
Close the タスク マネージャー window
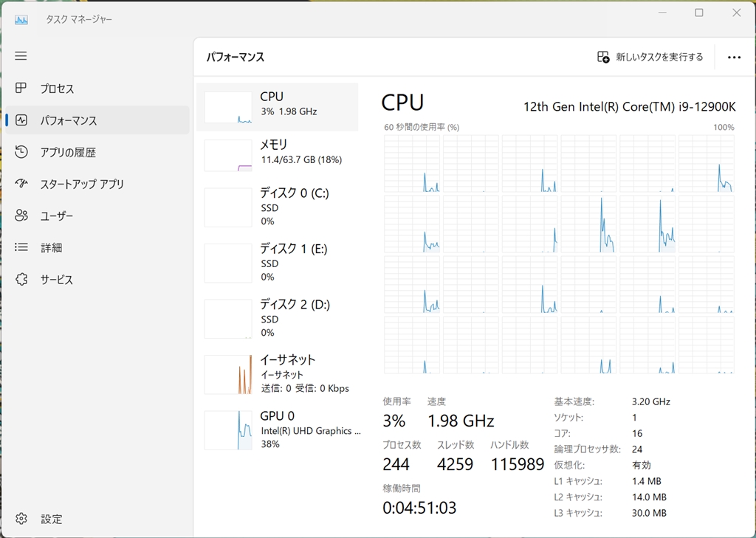pyautogui.click(x=736, y=13)
